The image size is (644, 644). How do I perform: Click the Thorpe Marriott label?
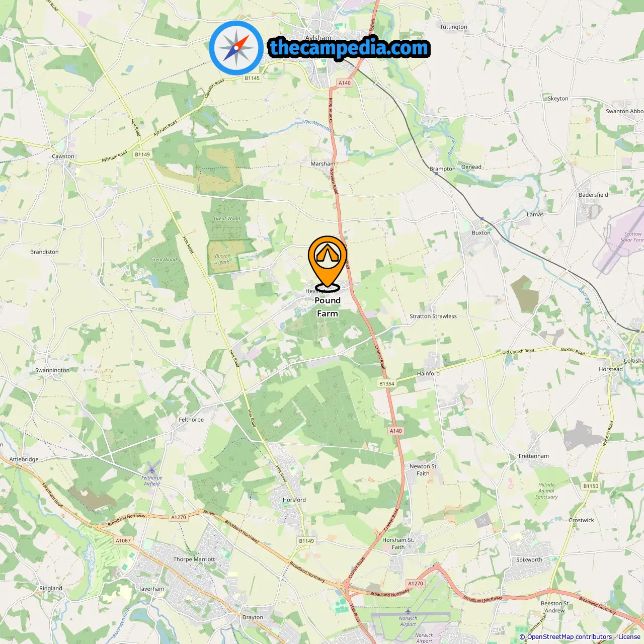(x=194, y=559)
